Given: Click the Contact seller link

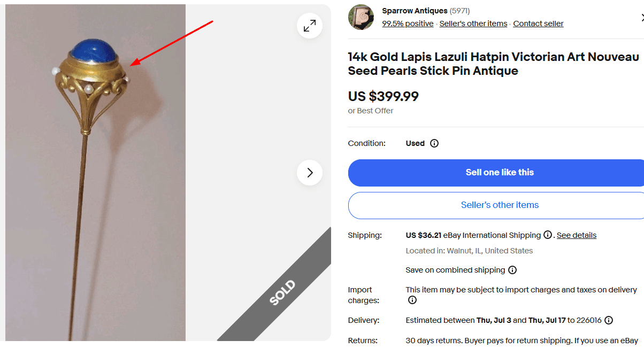Looking at the screenshot, I should point(538,23).
